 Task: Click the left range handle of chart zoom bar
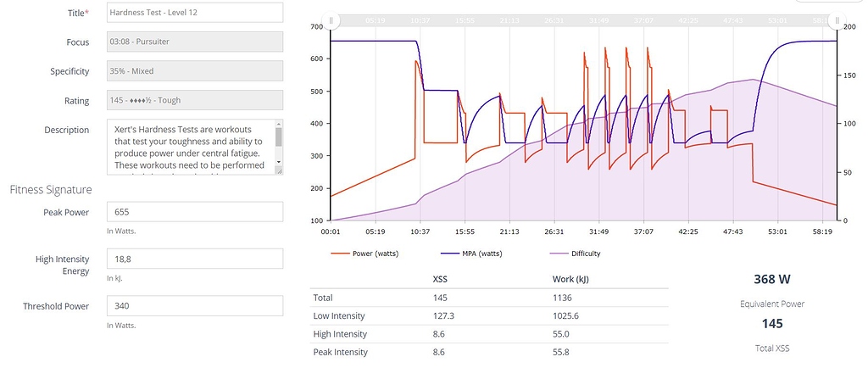tap(331, 20)
